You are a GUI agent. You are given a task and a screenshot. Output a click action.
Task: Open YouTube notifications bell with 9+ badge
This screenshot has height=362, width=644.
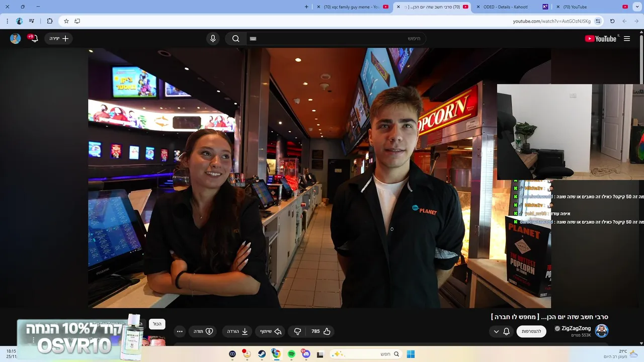(34, 38)
